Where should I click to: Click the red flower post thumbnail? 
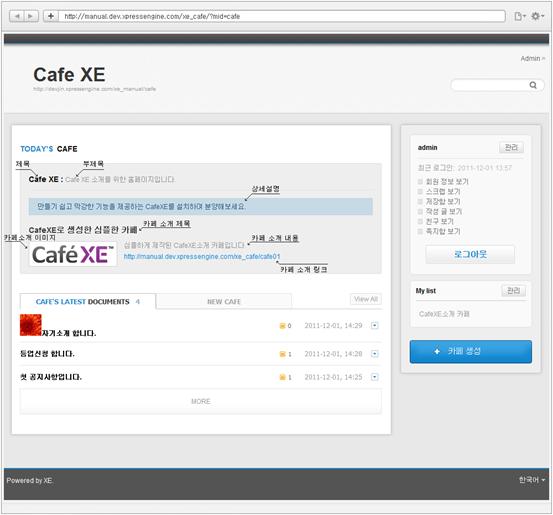tap(31, 325)
